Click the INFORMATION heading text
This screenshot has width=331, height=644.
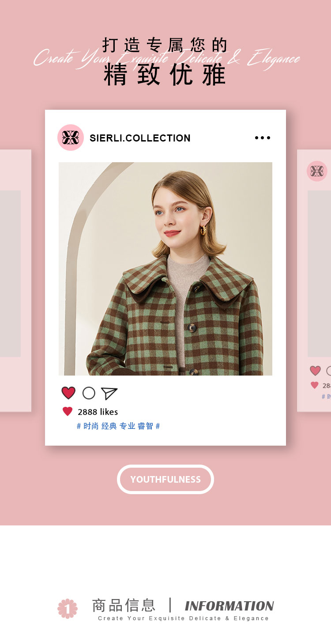[x=229, y=606]
